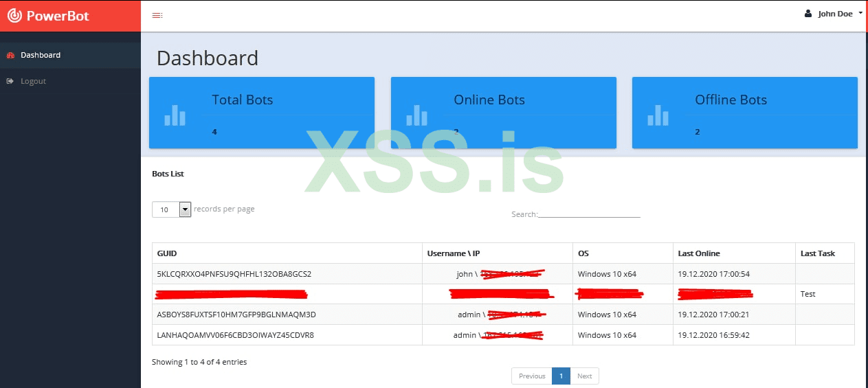The height and width of the screenshot is (388, 868).
Task: Sort by the GUID column header
Action: pos(287,253)
